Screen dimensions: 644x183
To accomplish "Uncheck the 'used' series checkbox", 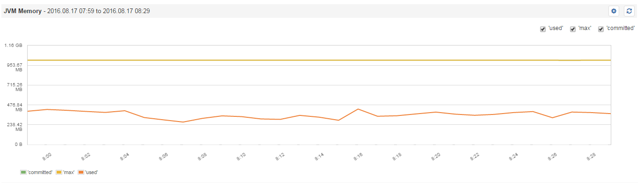I will tap(543, 29).
